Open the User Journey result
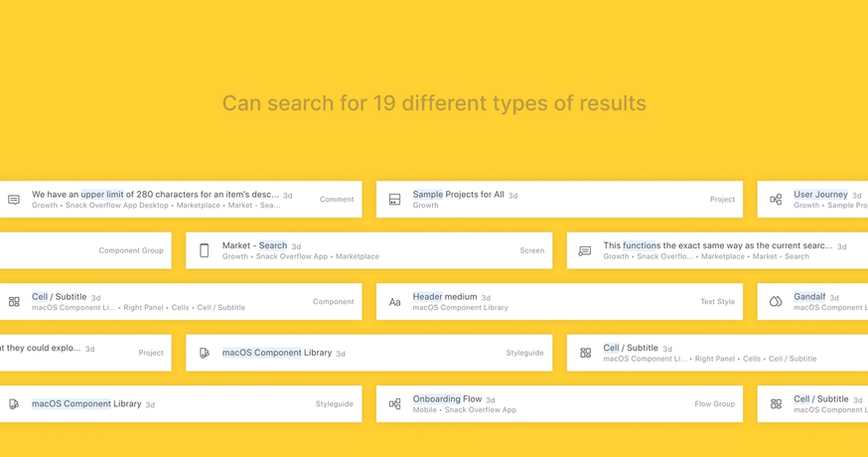This screenshot has width=868, height=457. 812,200
